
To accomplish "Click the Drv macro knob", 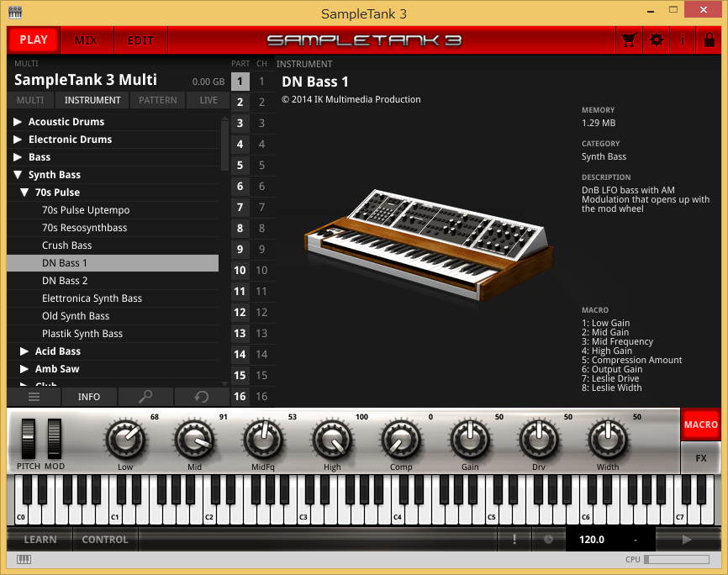I will tap(539, 439).
